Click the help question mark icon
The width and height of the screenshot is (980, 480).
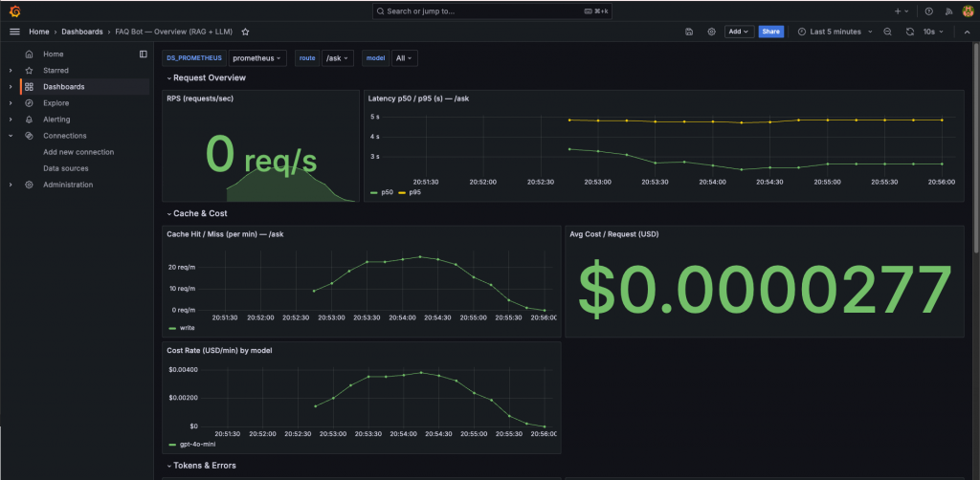click(x=928, y=11)
